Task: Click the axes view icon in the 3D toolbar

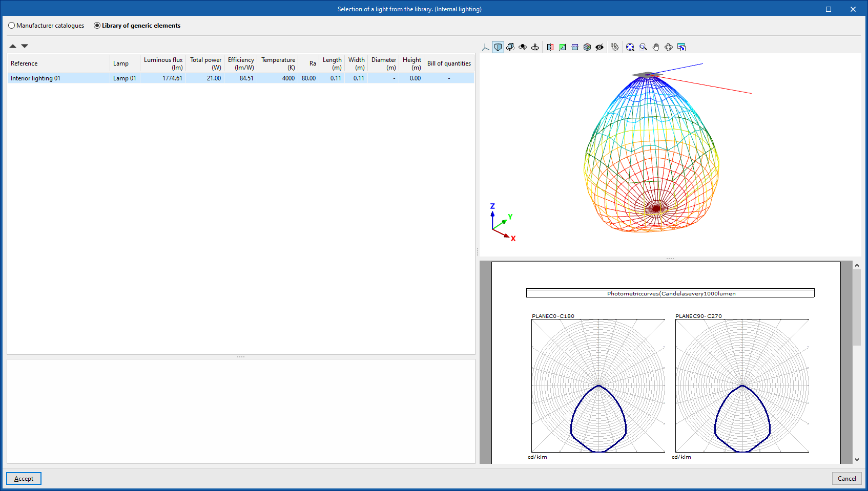Action: (x=486, y=47)
